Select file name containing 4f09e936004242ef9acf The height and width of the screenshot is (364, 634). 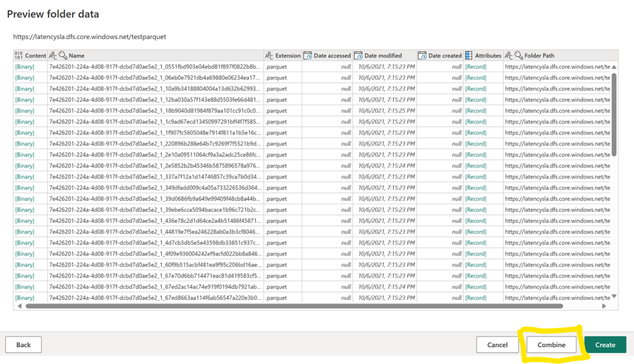point(155,254)
